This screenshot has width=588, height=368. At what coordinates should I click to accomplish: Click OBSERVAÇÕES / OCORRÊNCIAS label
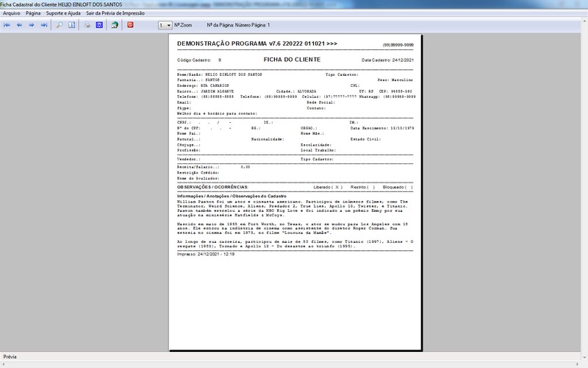212,187
